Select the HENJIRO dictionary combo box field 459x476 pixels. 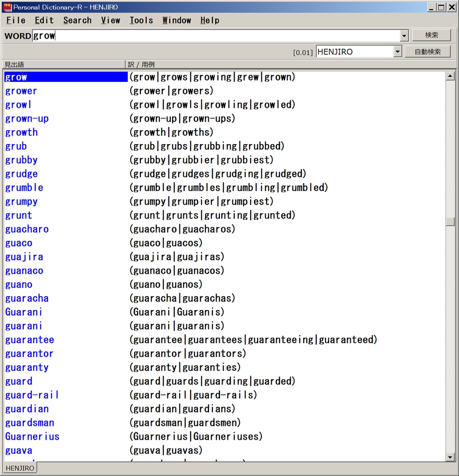pyautogui.click(x=355, y=52)
